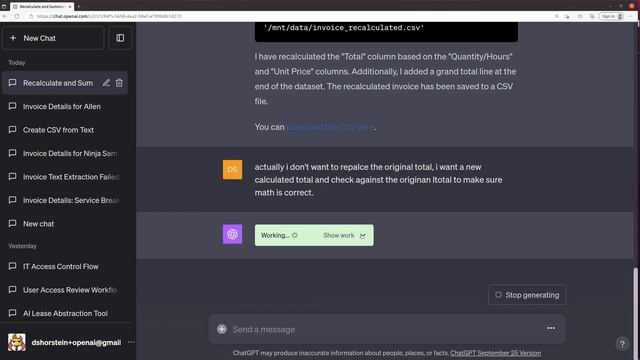
Task: Open the three-dot options in message box
Action: point(551,328)
